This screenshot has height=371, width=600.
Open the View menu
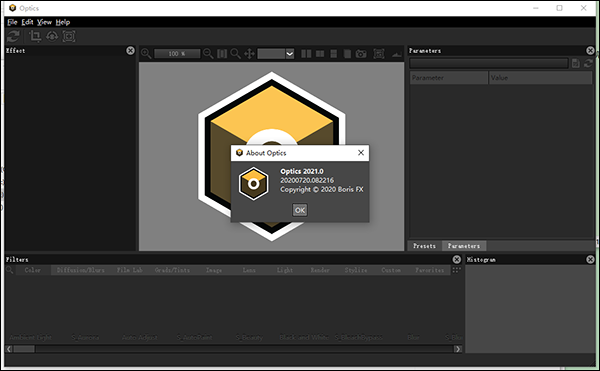click(x=44, y=22)
